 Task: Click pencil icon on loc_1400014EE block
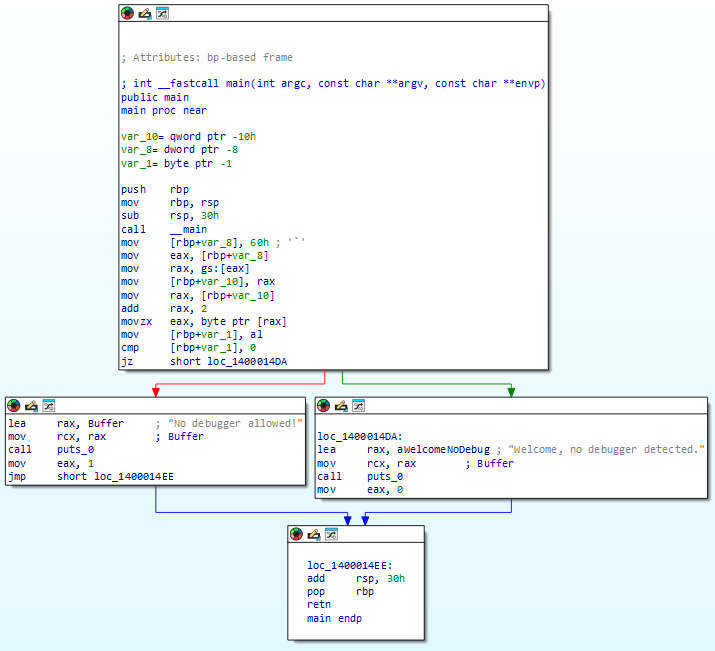(x=313, y=534)
